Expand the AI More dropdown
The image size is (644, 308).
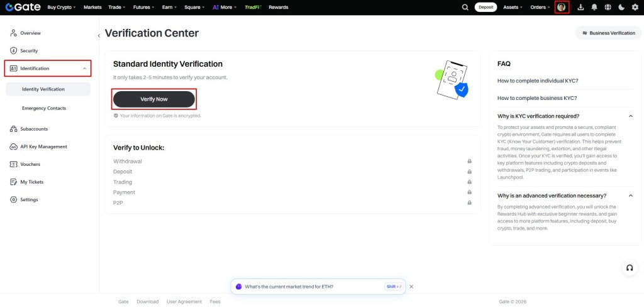point(225,7)
